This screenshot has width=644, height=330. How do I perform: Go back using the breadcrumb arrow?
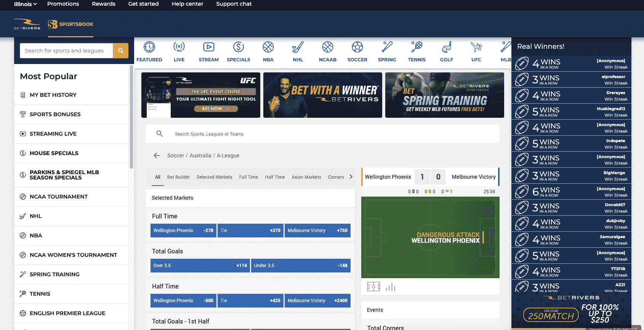coord(157,155)
